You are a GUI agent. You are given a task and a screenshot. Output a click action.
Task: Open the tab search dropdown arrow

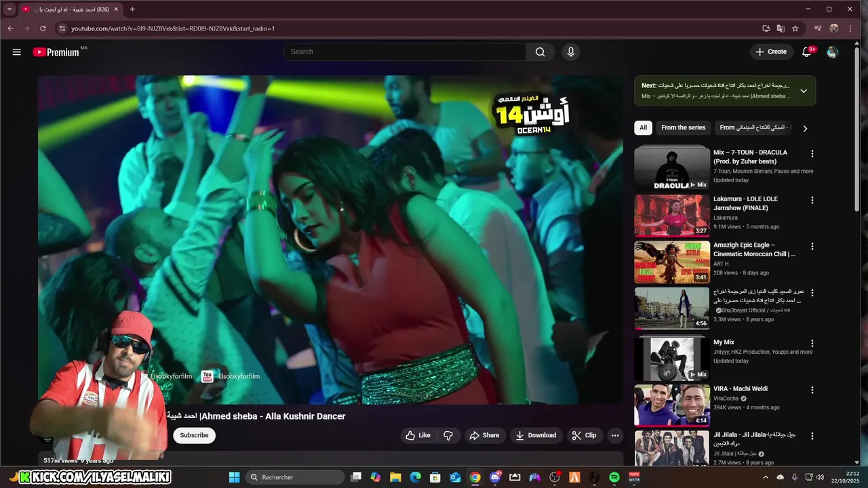coord(9,9)
